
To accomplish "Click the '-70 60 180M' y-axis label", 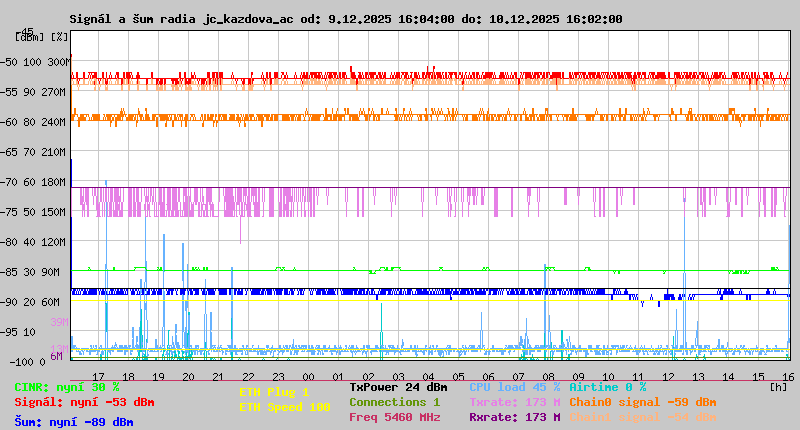I will pyautogui.click(x=34, y=182).
